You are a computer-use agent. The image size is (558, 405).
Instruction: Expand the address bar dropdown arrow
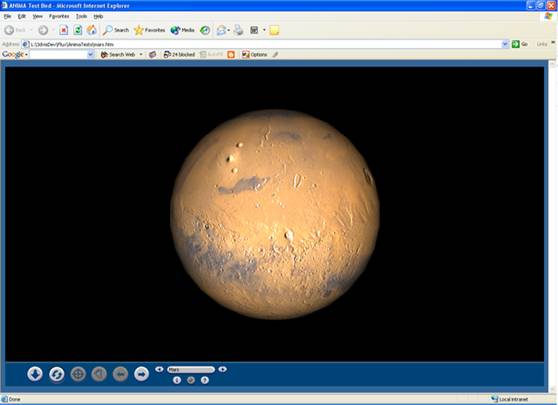click(x=505, y=44)
